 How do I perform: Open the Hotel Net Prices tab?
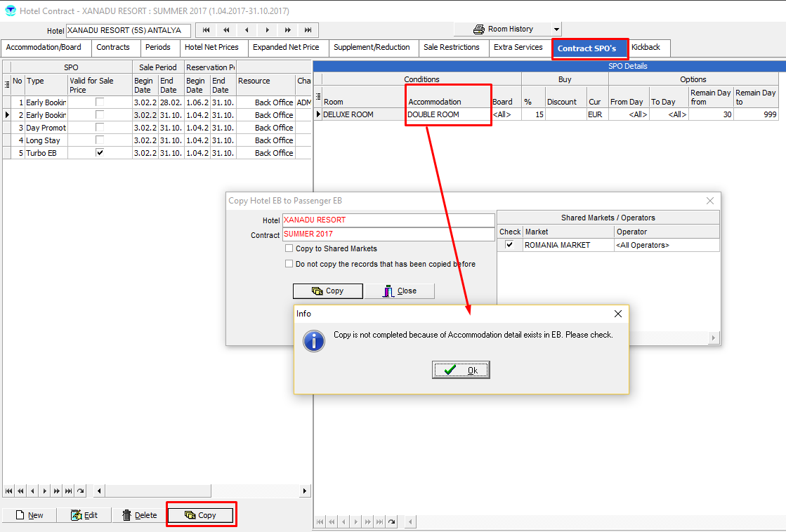tap(211, 48)
